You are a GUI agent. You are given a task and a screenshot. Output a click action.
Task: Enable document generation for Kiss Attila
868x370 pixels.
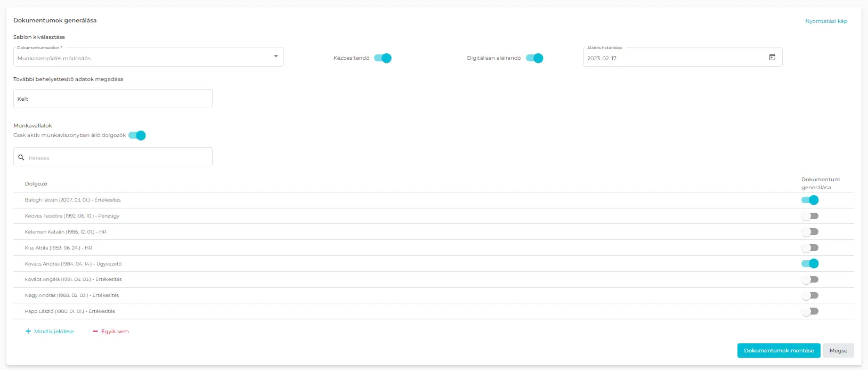[810, 248]
